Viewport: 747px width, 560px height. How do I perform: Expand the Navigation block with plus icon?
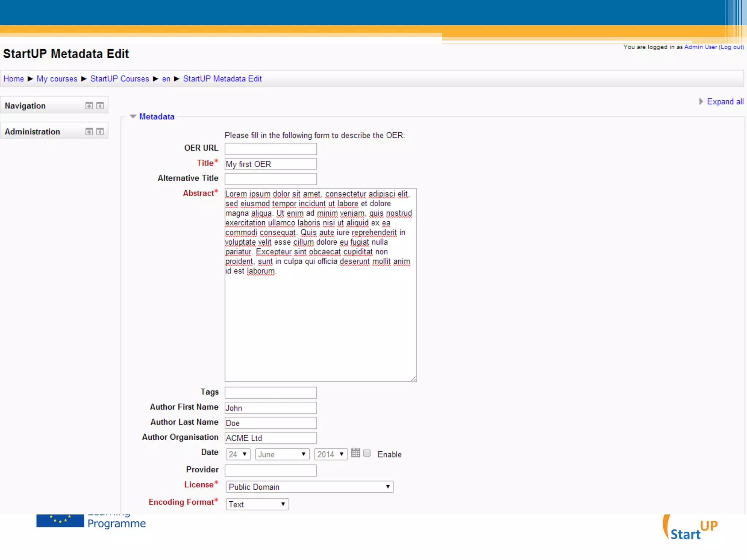tap(89, 106)
